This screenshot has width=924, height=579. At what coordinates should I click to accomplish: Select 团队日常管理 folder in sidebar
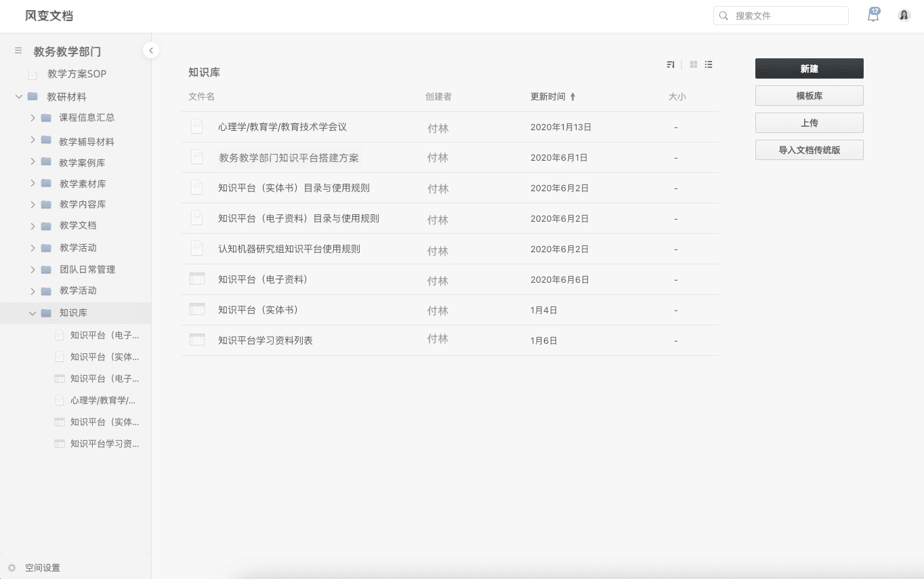coord(87,269)
